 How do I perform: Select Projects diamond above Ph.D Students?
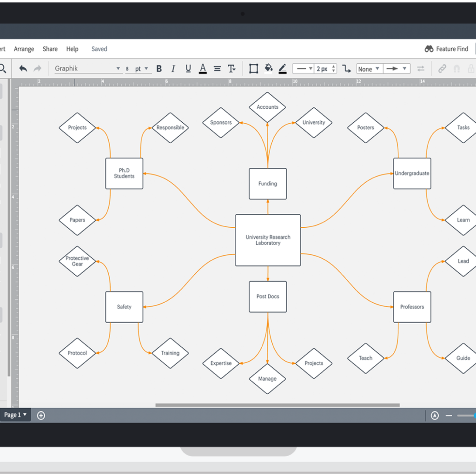[x=77, y=128]
